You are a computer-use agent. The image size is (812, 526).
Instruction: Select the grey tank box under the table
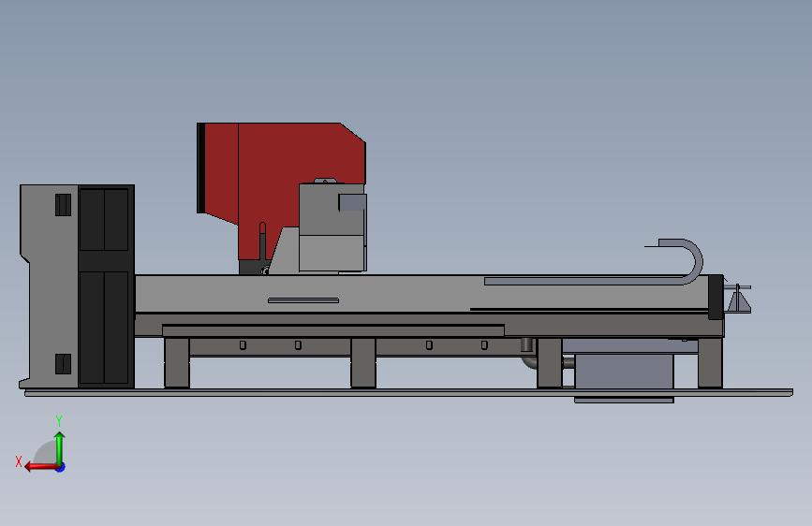[624, 371]
